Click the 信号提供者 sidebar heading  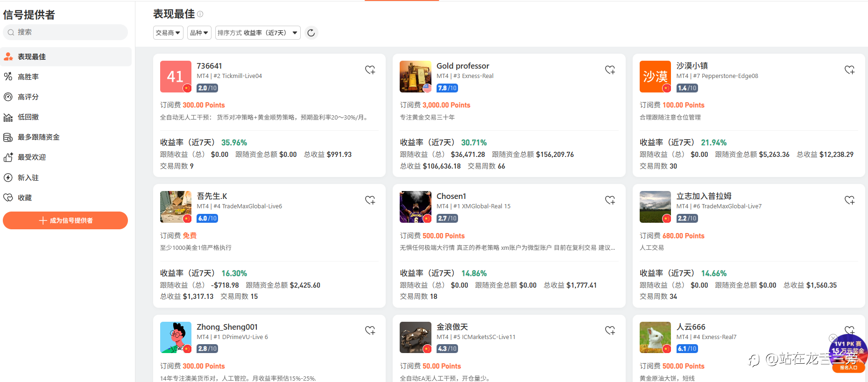coord(29,14)
